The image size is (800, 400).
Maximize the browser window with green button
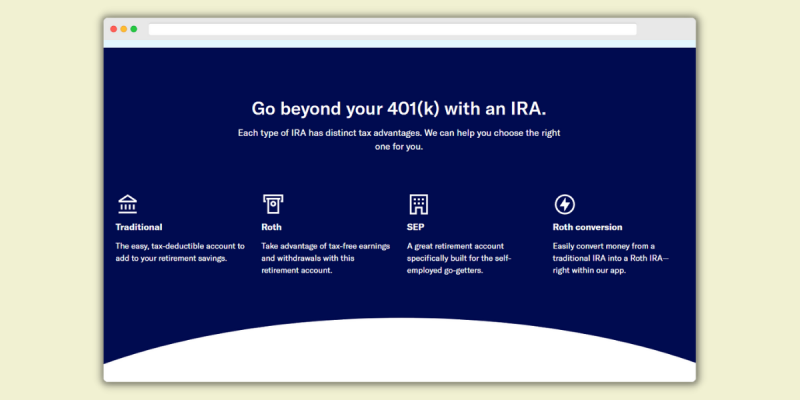(x=134, y=29)
